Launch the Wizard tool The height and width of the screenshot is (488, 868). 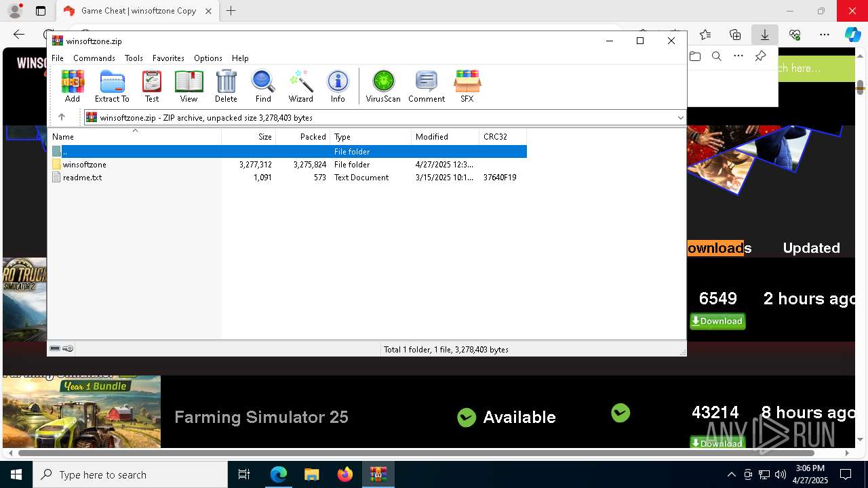click(300, 86)
